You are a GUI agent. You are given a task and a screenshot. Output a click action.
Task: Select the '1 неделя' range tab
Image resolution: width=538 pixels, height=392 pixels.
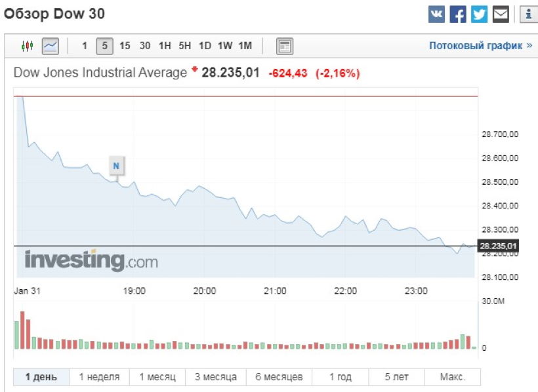point(99,377)
